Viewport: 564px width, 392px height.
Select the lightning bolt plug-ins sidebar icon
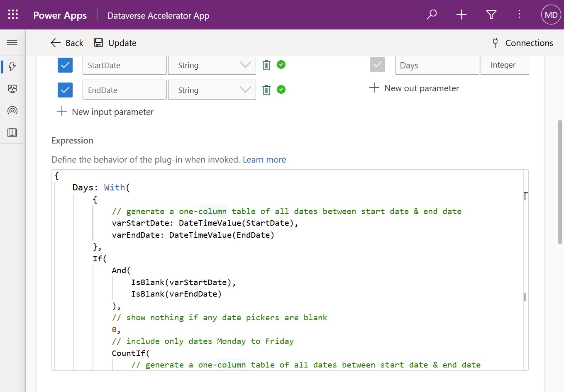12,67
